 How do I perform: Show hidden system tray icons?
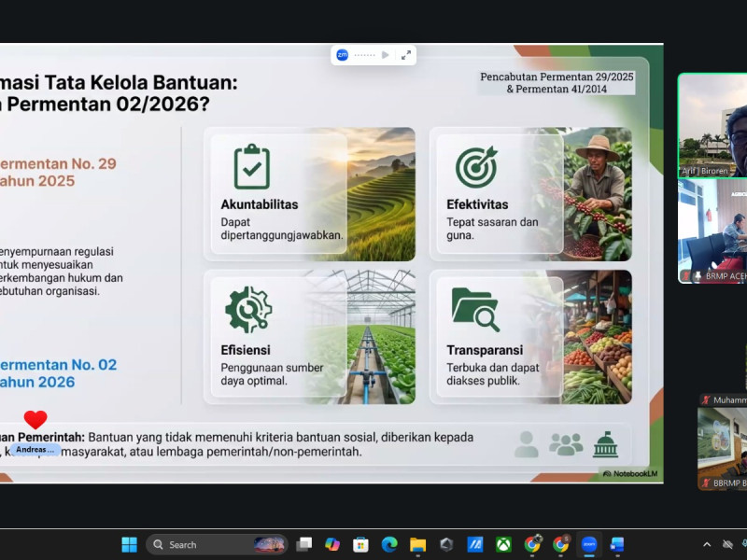pyautogui.click(x=707, y=544)
